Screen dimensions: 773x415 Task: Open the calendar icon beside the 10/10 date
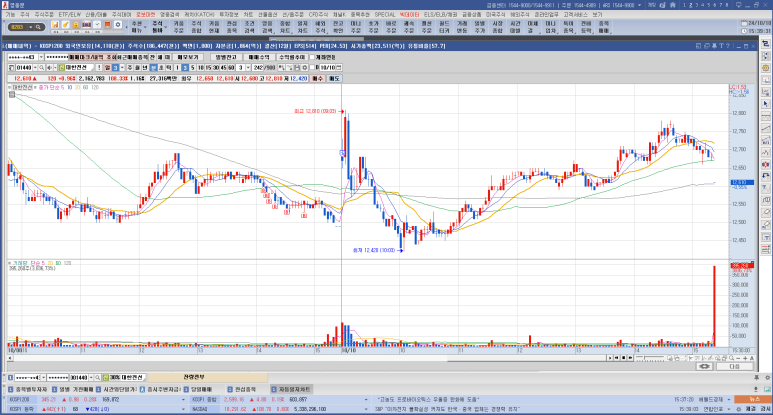339,68
